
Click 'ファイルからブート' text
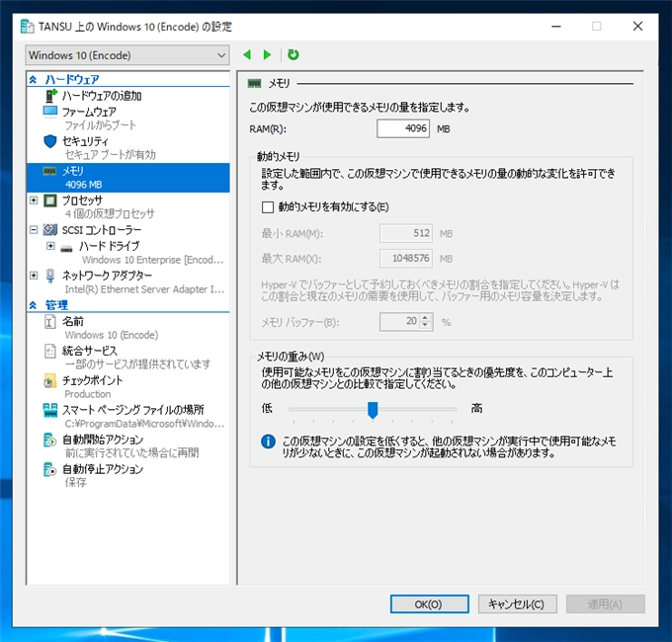point(100,125)
